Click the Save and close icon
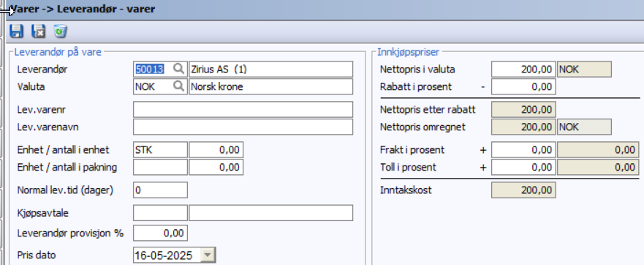 point(39,31)
